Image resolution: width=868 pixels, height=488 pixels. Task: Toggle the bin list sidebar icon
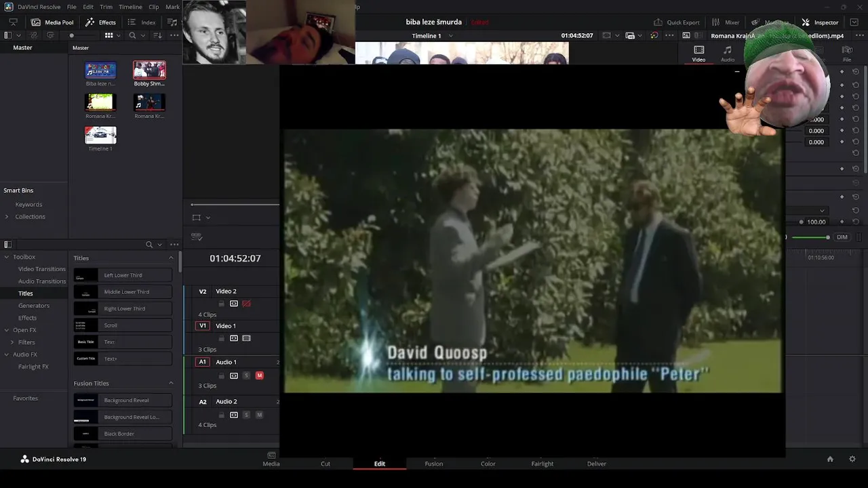click(x=8, y=35)
